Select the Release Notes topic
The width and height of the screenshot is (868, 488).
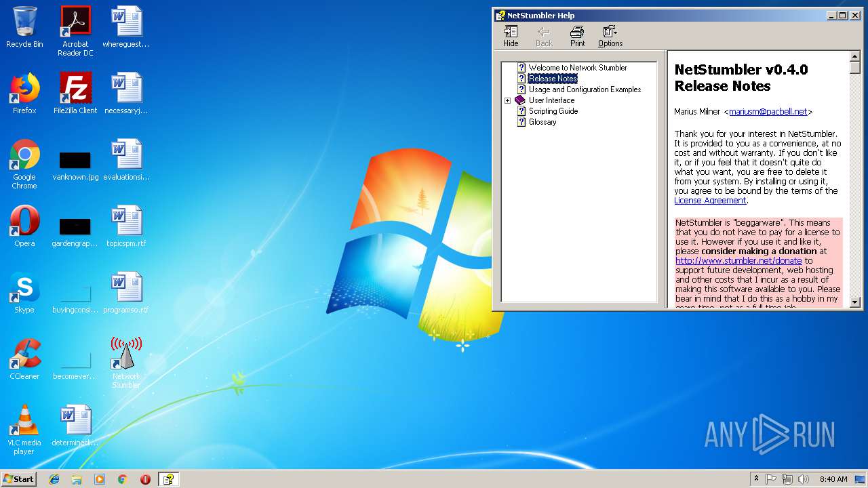click(553, 79)
